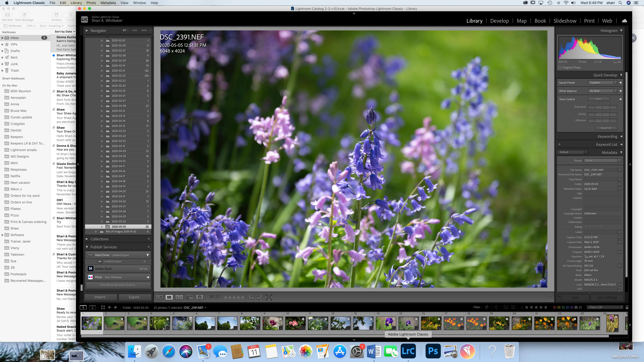The width and height of the screenshot is (644, 362).
Task: Click the Draw Face Region tool
Action: [x=269, y=297]
